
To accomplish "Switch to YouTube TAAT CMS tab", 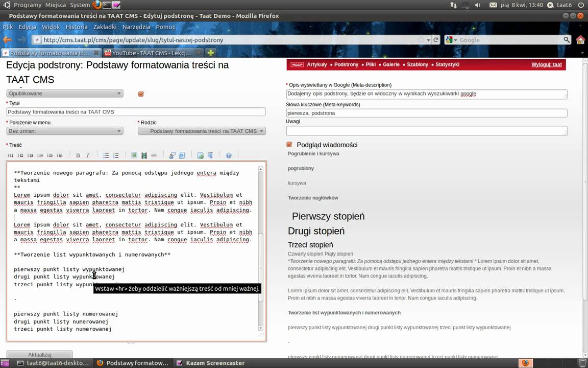I will (153, 53).
